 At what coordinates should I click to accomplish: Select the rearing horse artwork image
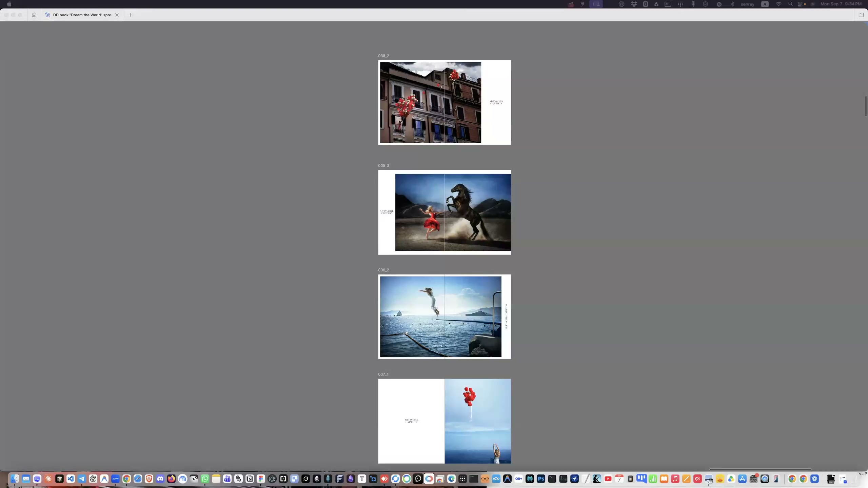point(453,212)
